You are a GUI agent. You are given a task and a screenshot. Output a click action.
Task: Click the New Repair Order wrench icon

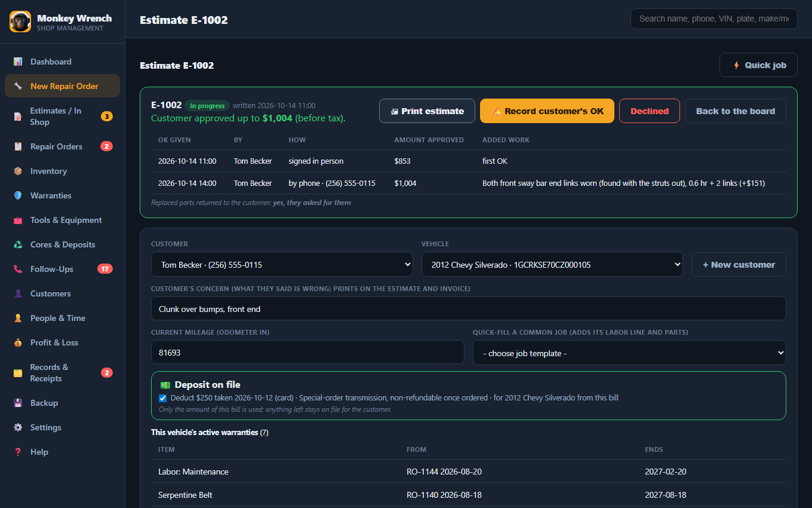pos(18,86)
